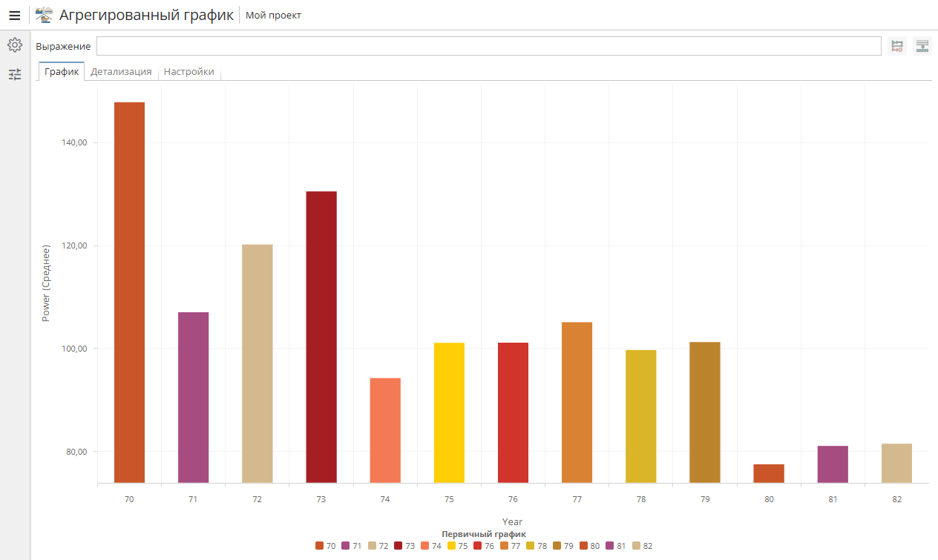Toggle series 82 in the legend
This screenshot has height=560, width=938.
(643, 546)
